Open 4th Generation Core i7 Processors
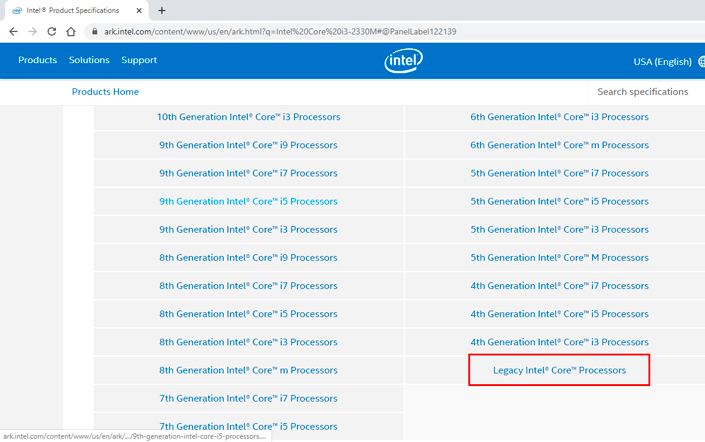705x442 pixels. tap(559, 286)
